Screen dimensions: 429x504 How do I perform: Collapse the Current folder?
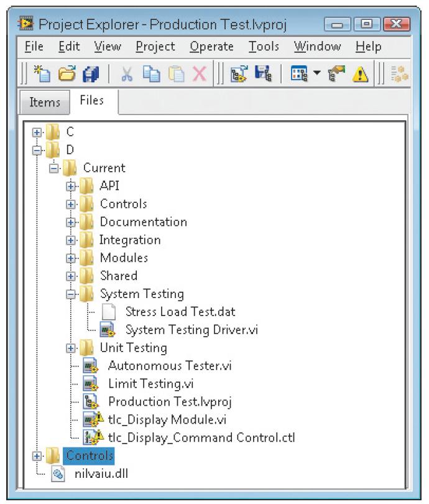(54, 168)
